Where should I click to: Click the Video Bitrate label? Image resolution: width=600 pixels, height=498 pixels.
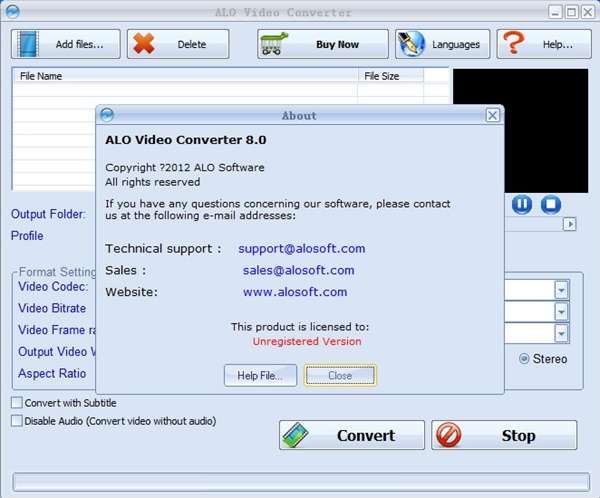tap(52, 308)
